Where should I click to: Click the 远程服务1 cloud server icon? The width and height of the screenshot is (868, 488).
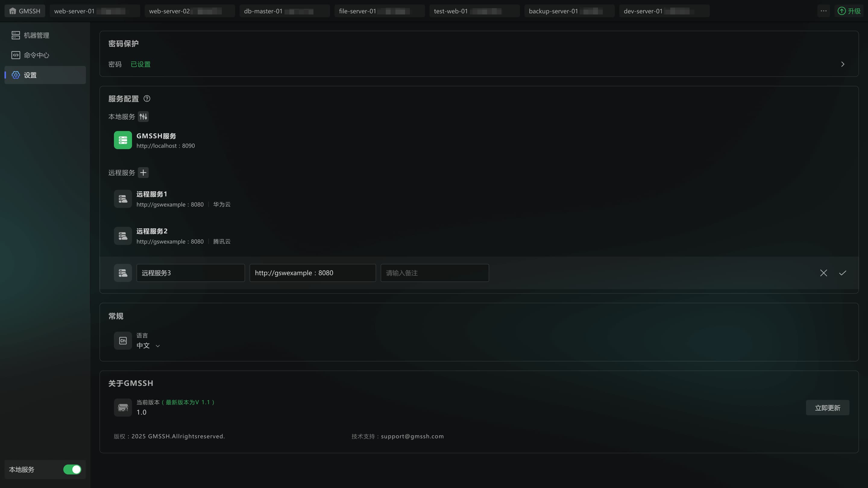[x=123, y=199]
